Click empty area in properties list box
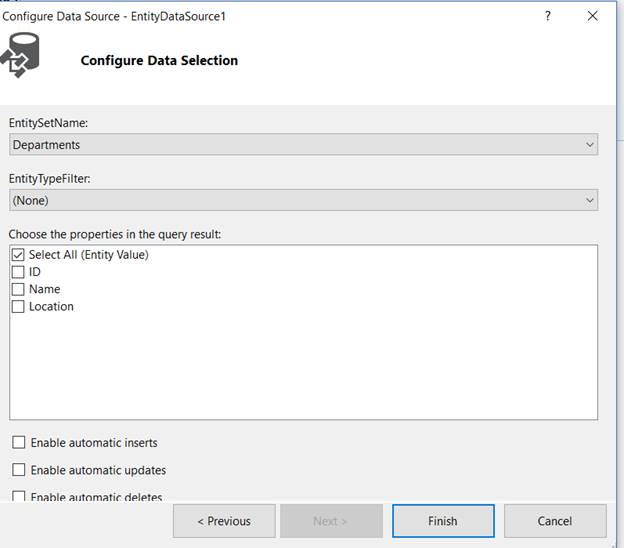The image size is (624, 548). [300, 370]
